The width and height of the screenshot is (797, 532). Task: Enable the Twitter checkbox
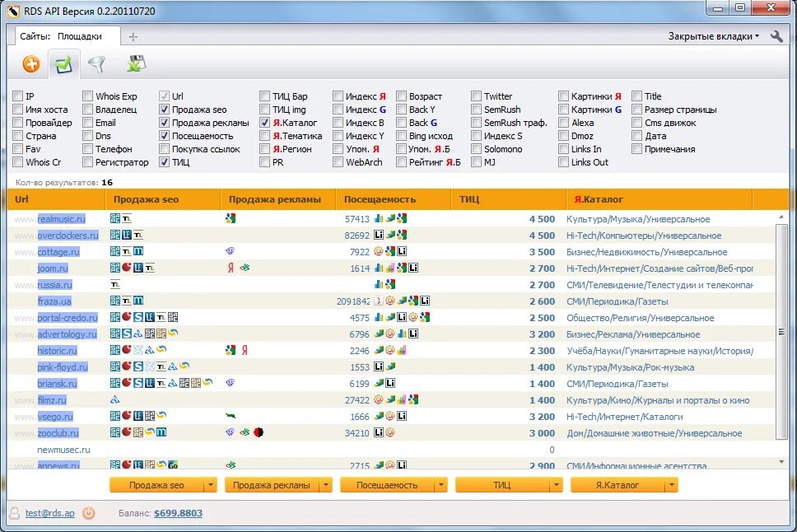point(476,96)
